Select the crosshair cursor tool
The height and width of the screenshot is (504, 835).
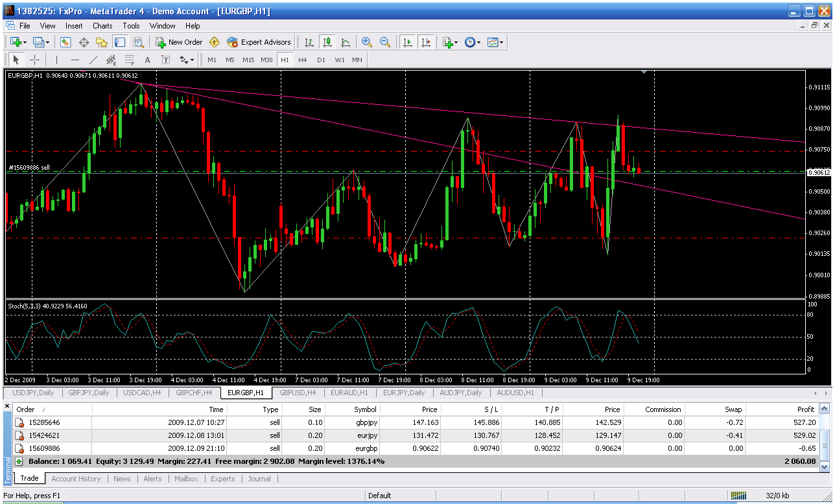[35, 60]
